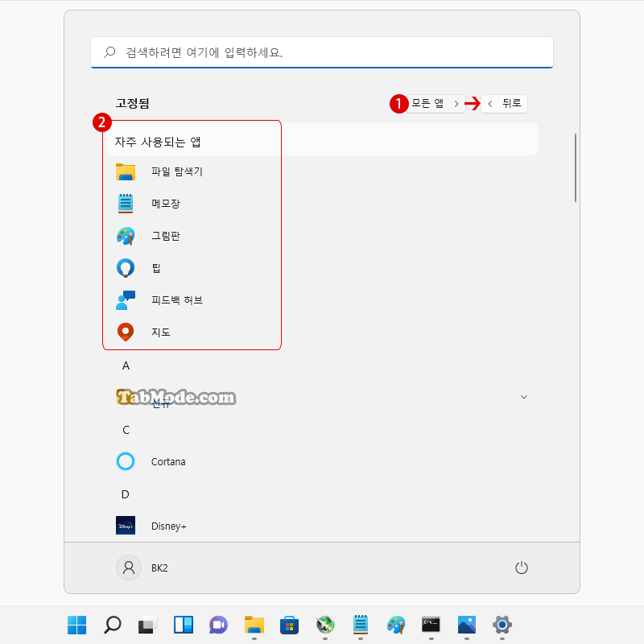Image resolution: width=644 pixels, height=644 pixels.
Task: Launch the Disney+ app icon
Action: point(126,526)
